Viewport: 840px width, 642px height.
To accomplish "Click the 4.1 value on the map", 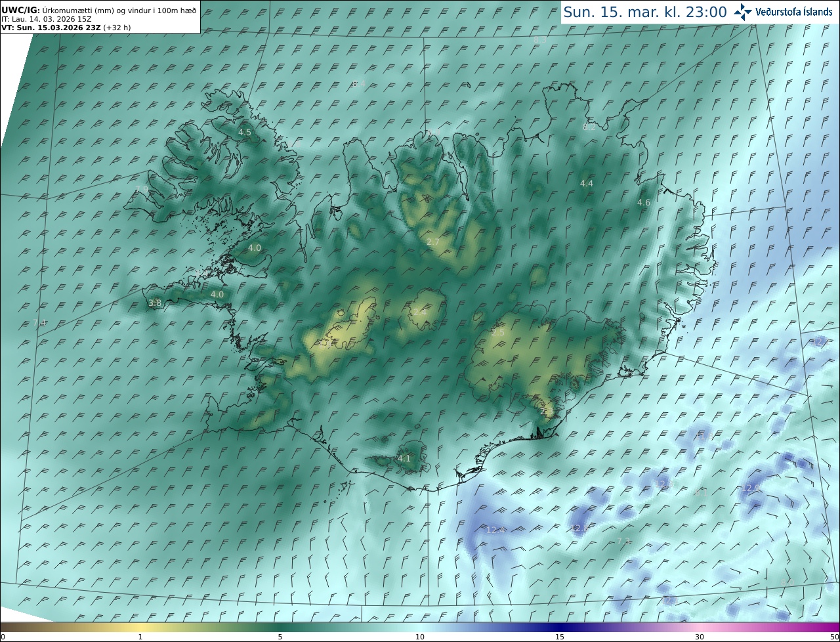I will (x=404, y=458).
